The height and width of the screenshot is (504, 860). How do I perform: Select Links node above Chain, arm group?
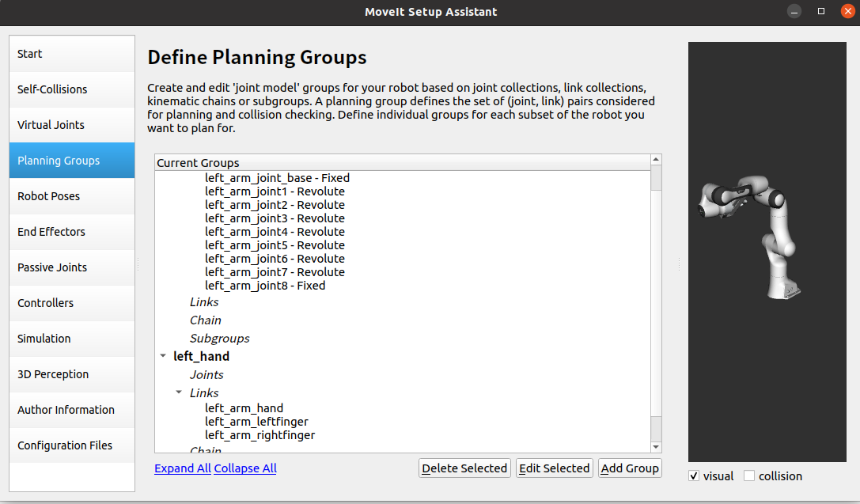[204, 302]
